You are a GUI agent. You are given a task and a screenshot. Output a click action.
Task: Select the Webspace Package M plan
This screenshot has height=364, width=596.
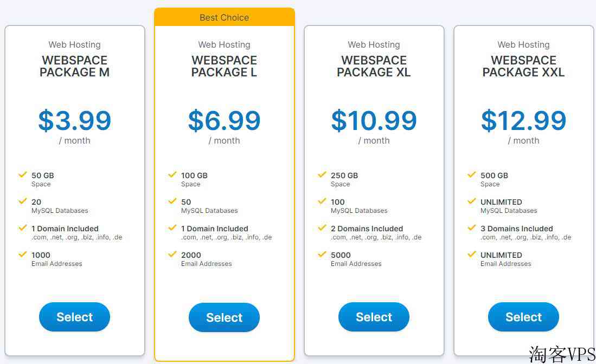coord(74,316)
